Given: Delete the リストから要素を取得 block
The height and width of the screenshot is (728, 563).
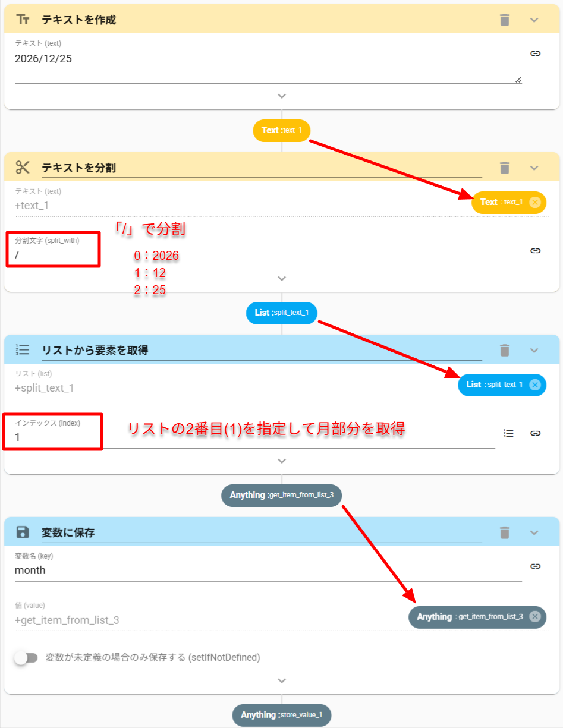Looking at the screenshot, I should [x=505, y=350].
